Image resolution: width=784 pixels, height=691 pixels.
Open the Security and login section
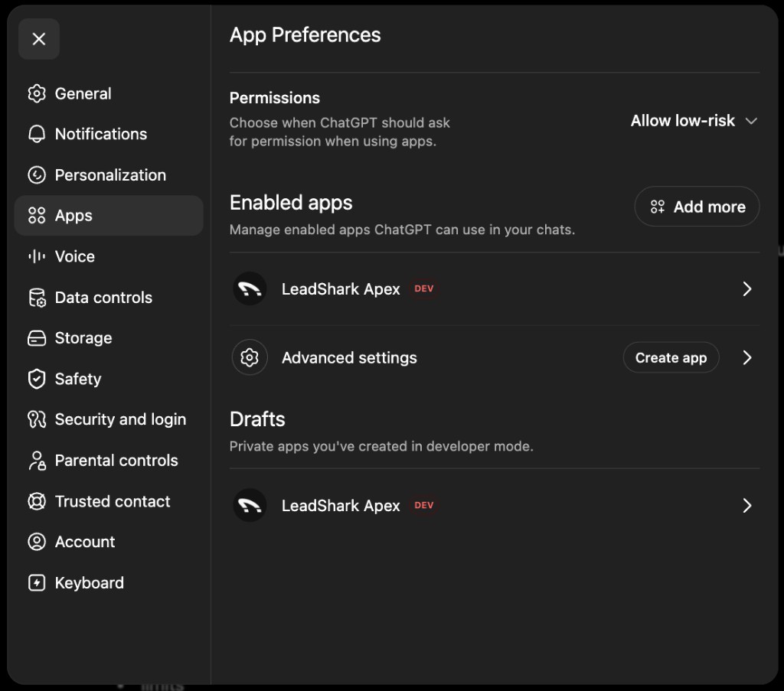click(x=109, y=419)
